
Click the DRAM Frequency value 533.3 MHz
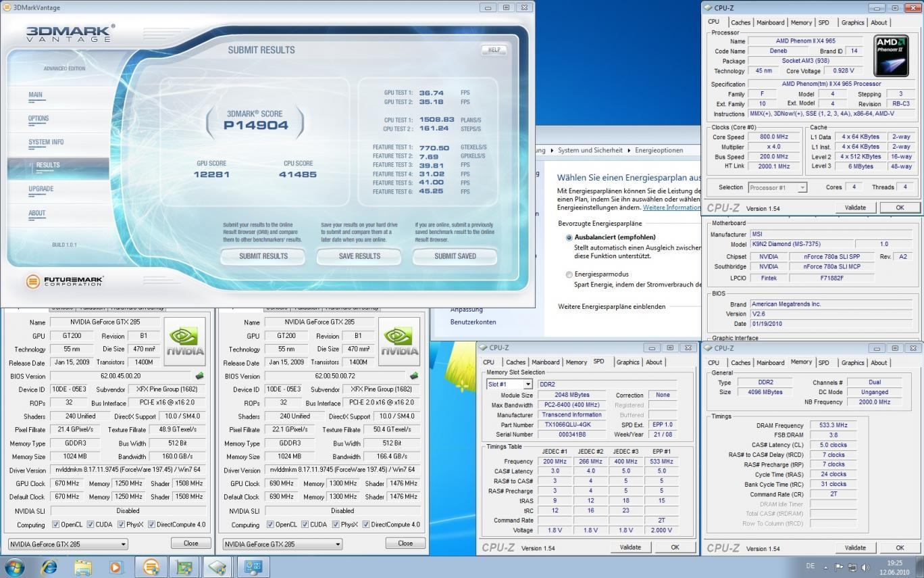pos(833,425)
